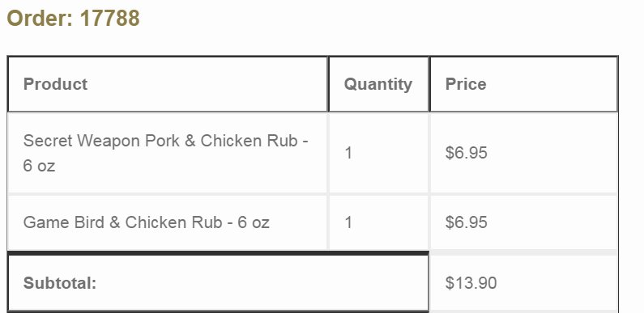Image resolution: width=644 pixels, height=313 pixels.
Task: Open Game Bird & Chicken Rub product
Action: (146, 222)
